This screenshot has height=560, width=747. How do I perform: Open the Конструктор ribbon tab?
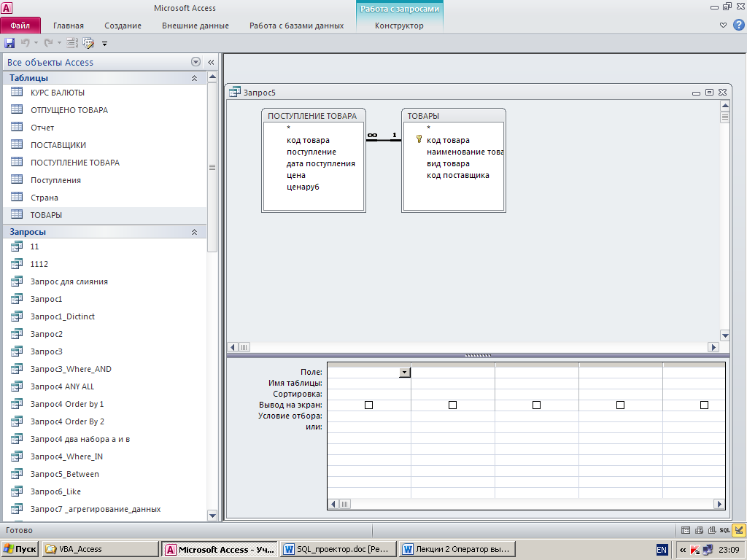399,26
